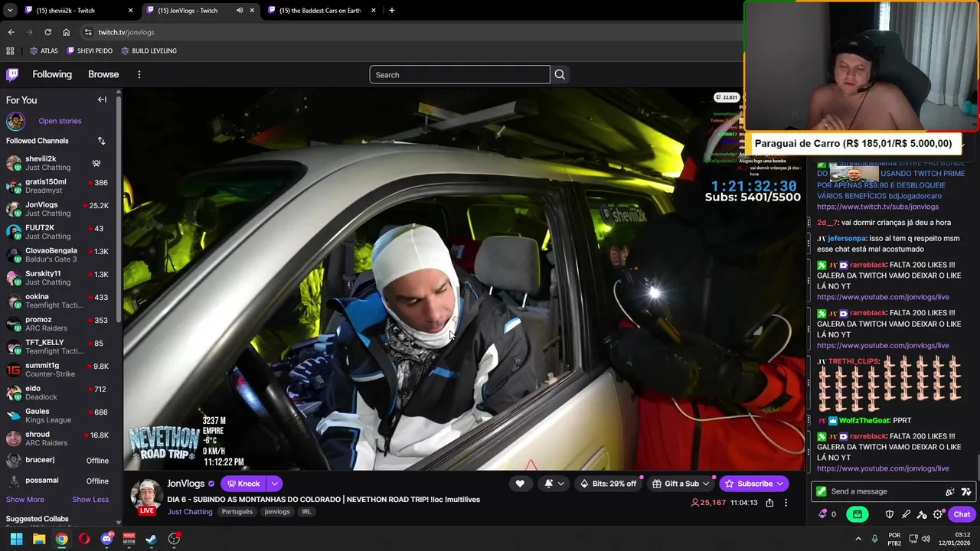This screenshot has height=551, width=980.
Task: Send message with Chat button
Action: click(962, 514)
